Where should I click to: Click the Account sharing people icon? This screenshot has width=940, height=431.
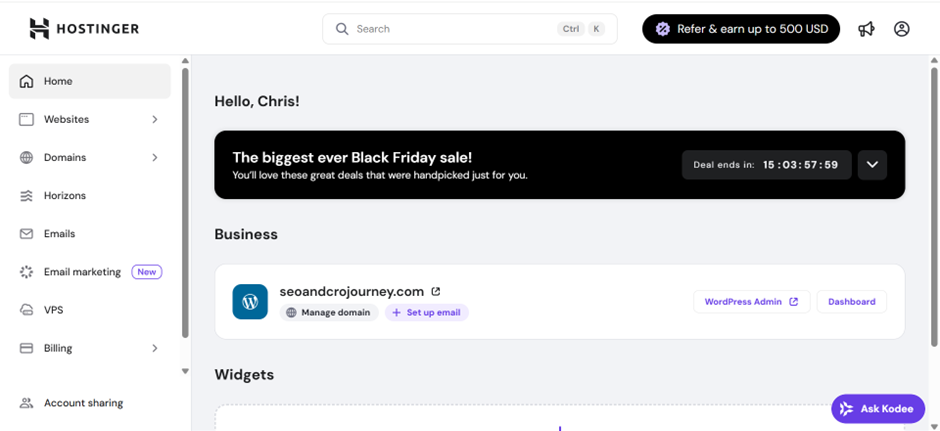click(x=26, y=403)
